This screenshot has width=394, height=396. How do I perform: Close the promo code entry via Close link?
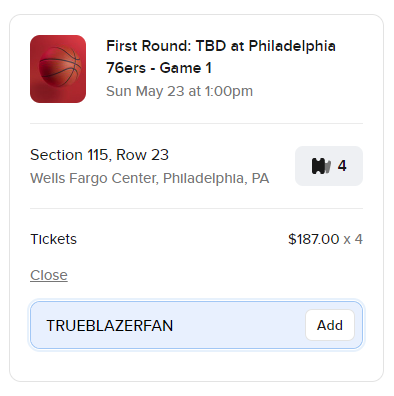point(49,275)
